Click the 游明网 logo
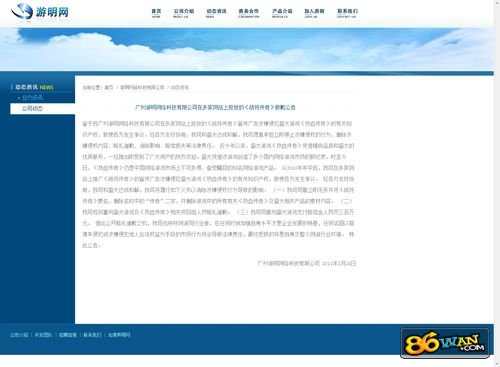 click(40, 12)
